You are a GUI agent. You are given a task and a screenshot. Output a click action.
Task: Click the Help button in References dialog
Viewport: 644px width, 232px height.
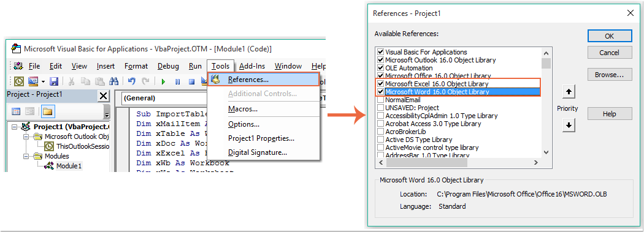tap(609, 113)
